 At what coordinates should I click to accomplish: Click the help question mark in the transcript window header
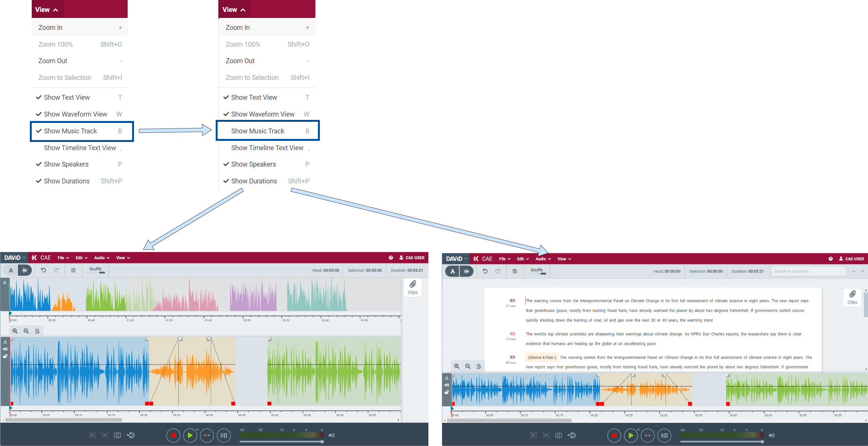coord(830,258)
